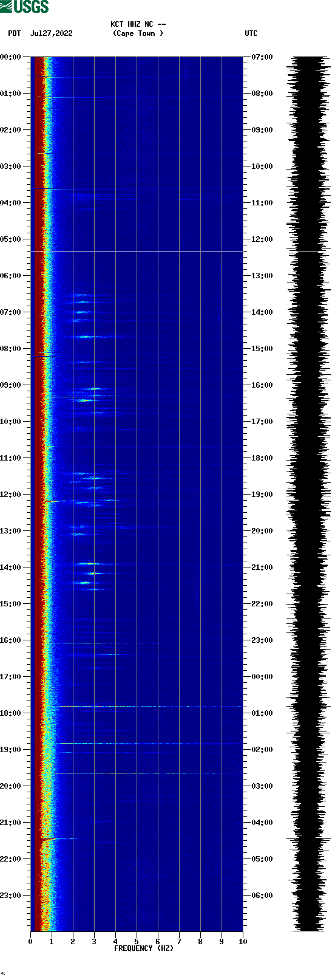Image resolution: width=335 pixels, height=980 pixels.
Task: Click the USGS logo
Action: coord(24,7)
